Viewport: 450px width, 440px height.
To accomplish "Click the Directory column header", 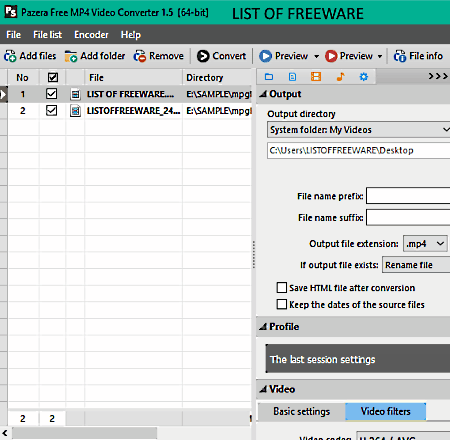I will [217, 77].
